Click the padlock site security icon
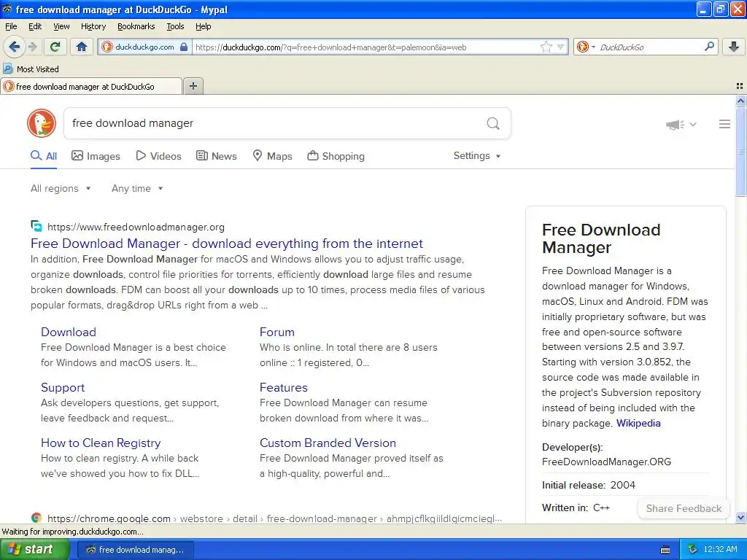 tap(183, 47)
